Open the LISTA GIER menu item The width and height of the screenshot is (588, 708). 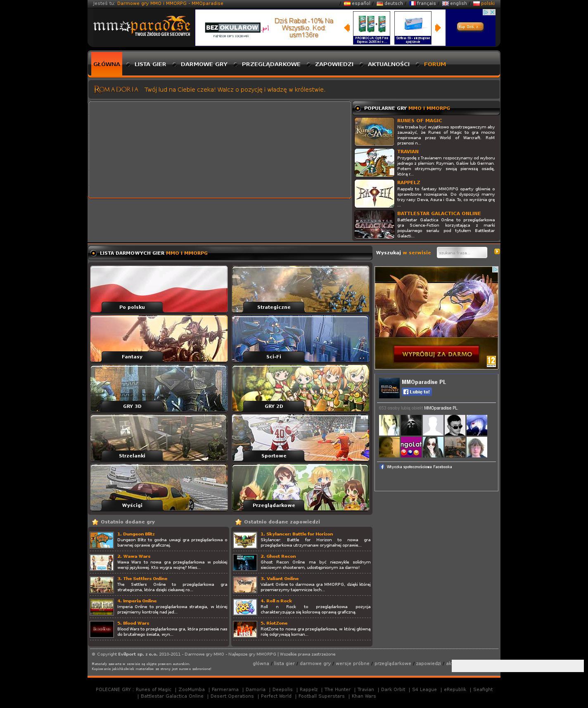[150, 64]
